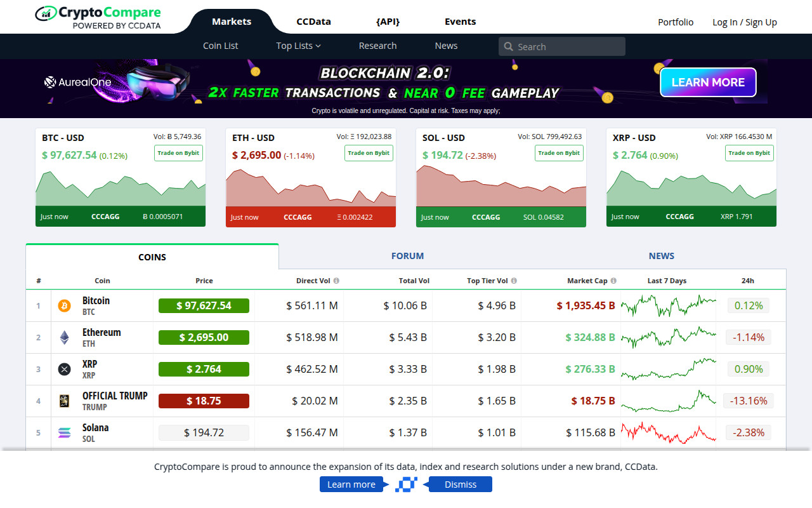This screenshot has height=508, width=812.
Task: Click the XRP coin icon
Action: [65, 370]
